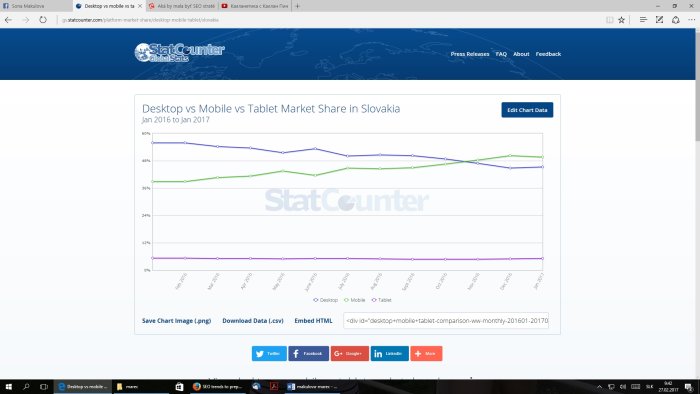Save Chart Image as png

coord(176,320)
